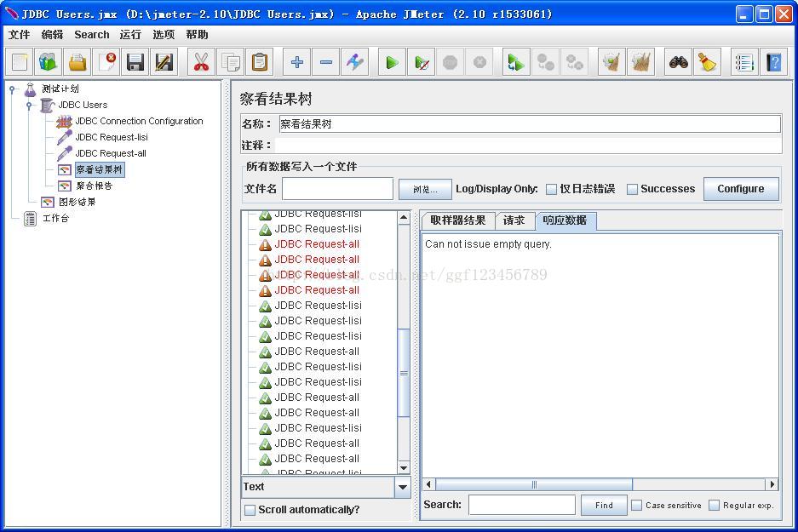The width and height of the screenshot is (798, 532).
Task: Open the Search menu
Action: [92, 35]
